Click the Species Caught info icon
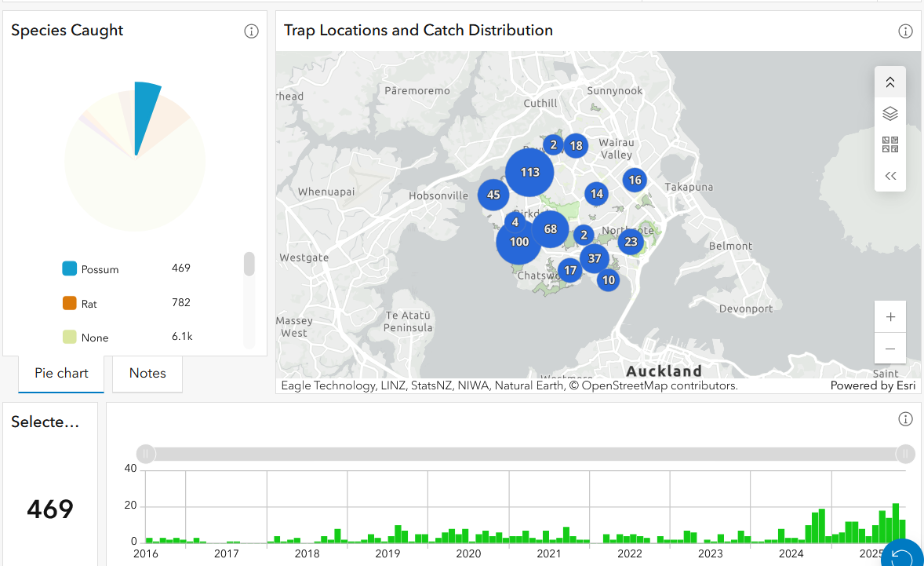 (x=251, y=31)
